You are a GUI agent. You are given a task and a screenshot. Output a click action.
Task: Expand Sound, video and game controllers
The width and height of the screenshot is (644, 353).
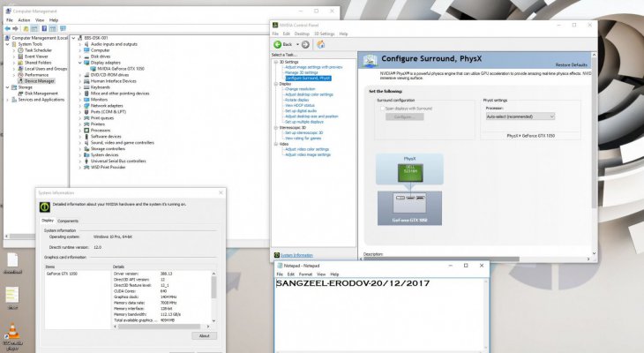coord(80,143)
